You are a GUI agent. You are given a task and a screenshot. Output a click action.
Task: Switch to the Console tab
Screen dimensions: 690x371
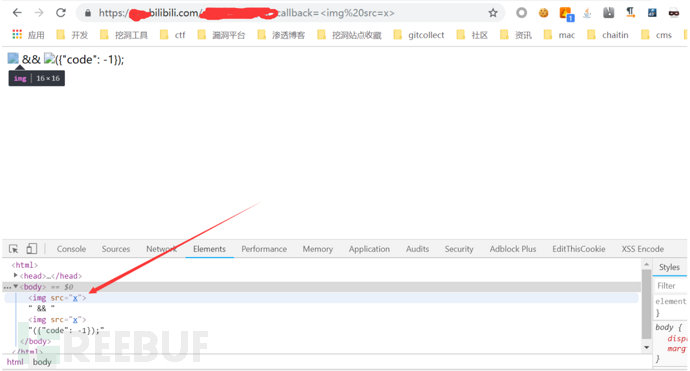pos(71,249)
